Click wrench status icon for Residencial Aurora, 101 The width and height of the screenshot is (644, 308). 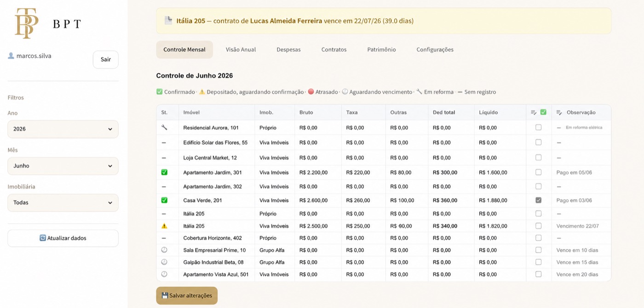click(164, 127)
